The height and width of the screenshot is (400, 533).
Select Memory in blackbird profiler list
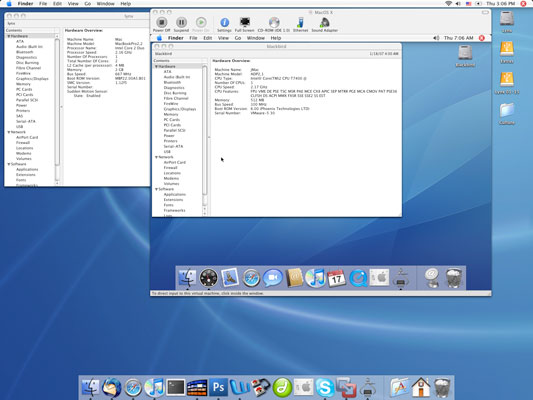point(171,115)
